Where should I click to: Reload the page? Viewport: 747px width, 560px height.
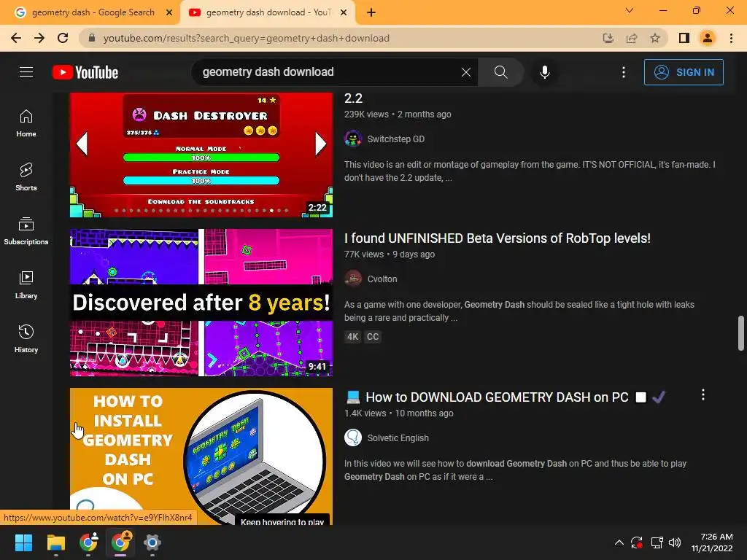click(x=63, y=38)
